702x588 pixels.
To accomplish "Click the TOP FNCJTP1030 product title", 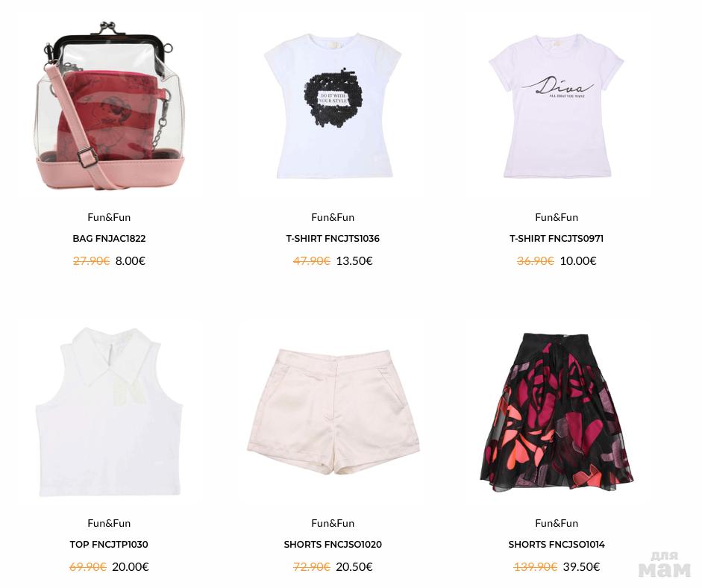I will tap(109, 545).
